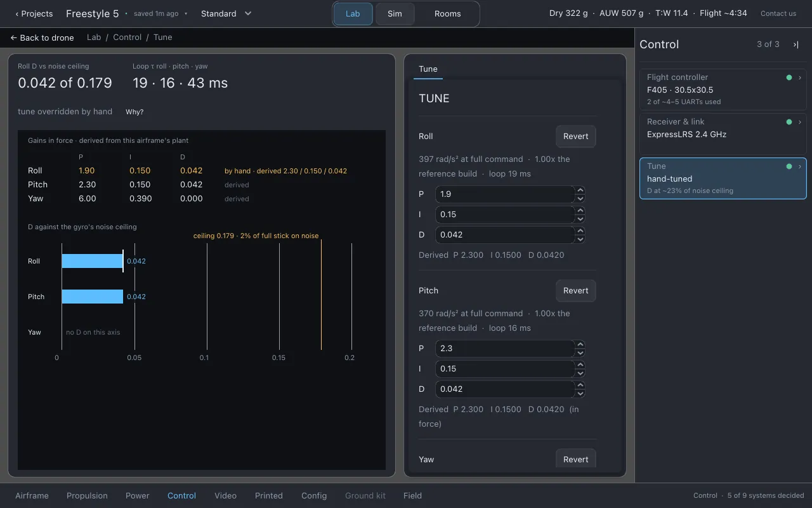Select the Receiver & link ExpressLRS card

click(723, 133)
